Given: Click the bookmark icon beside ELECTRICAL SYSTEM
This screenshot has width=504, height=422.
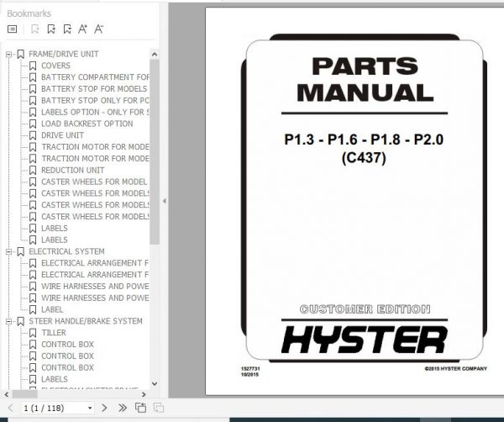Looking at the screenshot, I should 20,252.
